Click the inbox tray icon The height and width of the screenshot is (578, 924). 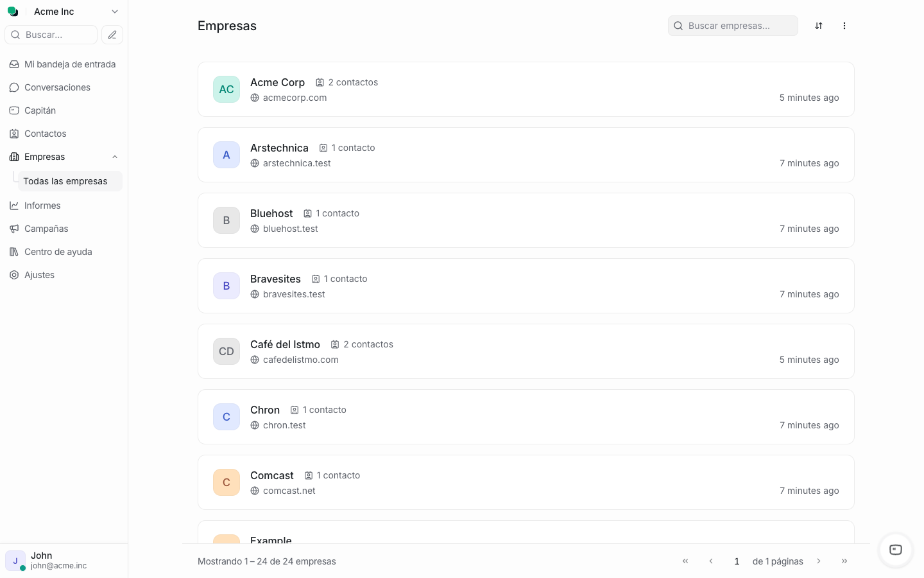point(14,64)
